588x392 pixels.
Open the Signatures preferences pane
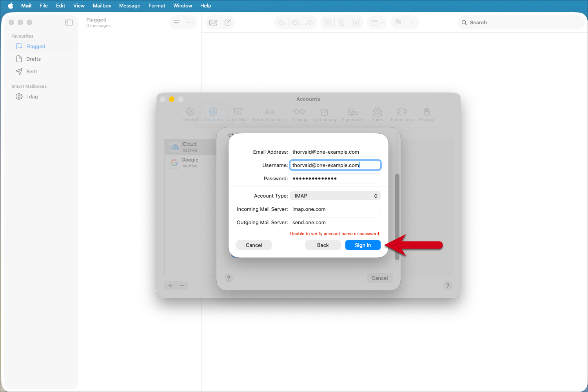pyautogui.click(x=352, y=114)
